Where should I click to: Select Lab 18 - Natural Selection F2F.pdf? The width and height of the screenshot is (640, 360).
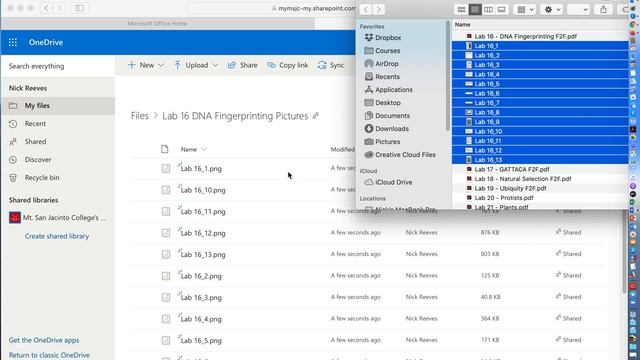[x=540, y=179]
